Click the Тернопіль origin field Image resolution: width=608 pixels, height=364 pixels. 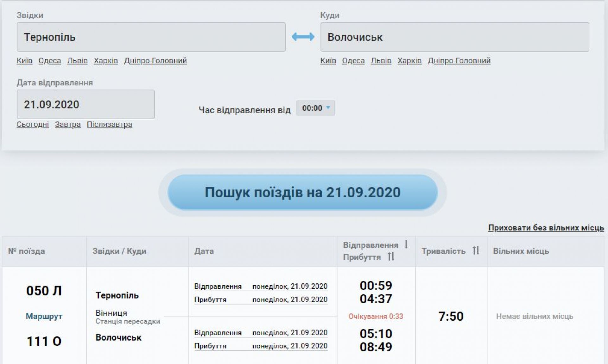151,37
